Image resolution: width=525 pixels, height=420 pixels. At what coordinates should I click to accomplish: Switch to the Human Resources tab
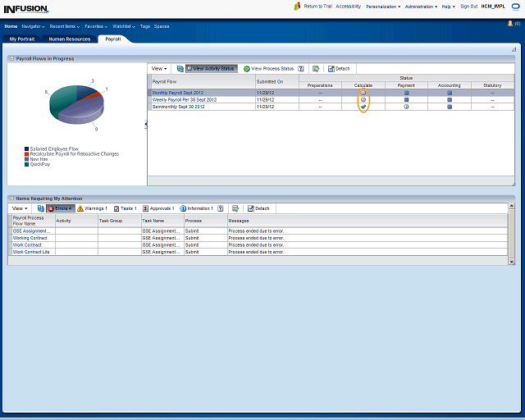70,39
